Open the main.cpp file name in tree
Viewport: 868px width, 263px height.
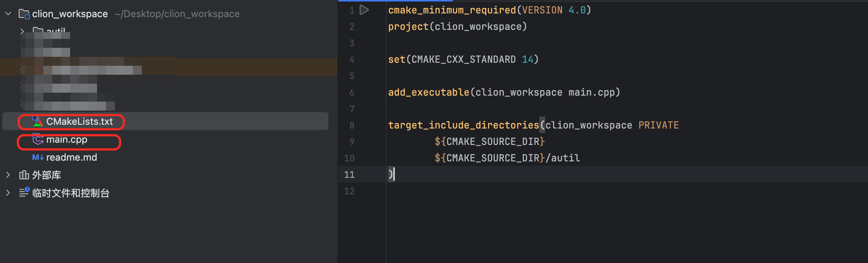[67, 140]
